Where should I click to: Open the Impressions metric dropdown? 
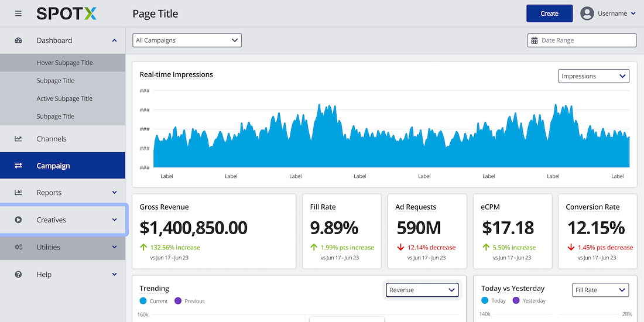coord(593,76)
